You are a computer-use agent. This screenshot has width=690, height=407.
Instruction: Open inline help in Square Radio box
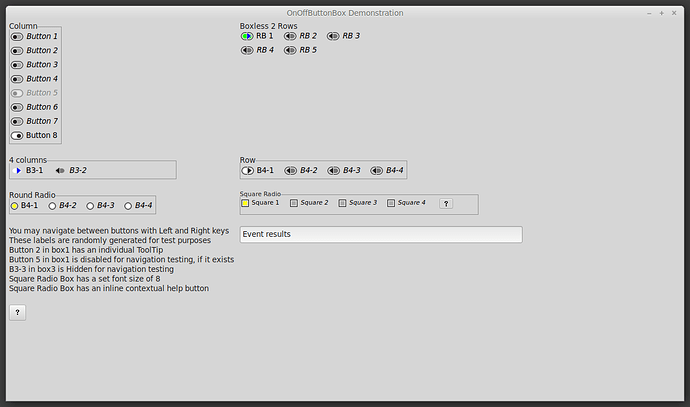[x=446, y=203]
